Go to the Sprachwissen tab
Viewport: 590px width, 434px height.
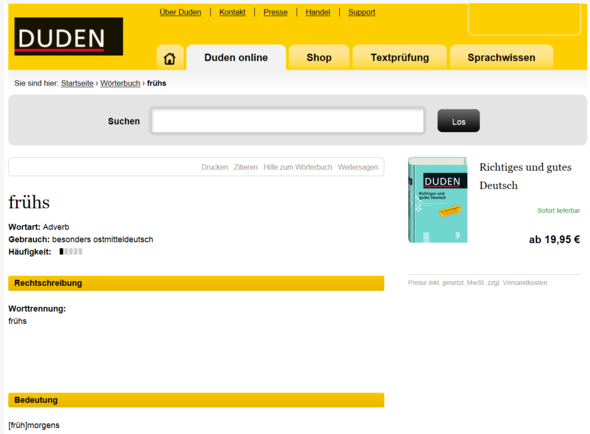[501, 58]
